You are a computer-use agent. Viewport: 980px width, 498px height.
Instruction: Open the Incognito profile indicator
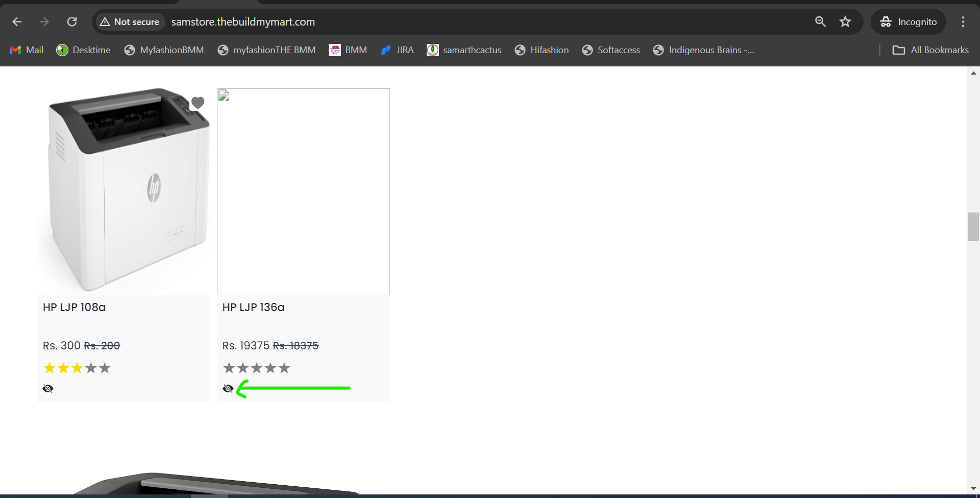pos(909,22)
